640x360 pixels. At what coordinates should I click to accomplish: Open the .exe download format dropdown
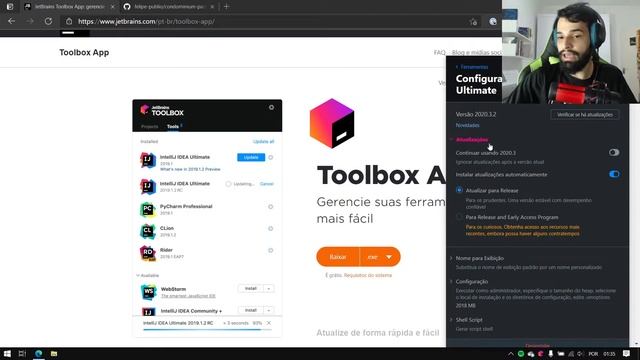click(380, 257)
